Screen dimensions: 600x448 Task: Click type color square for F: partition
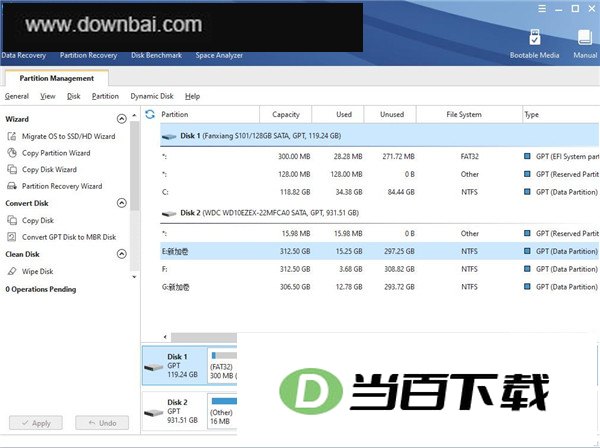click(527, 269)
